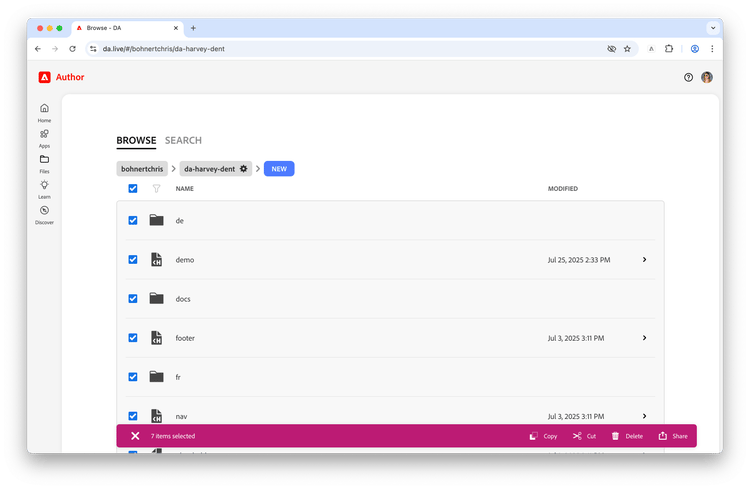Open the Apps icon in sidebar

(44, 133)
